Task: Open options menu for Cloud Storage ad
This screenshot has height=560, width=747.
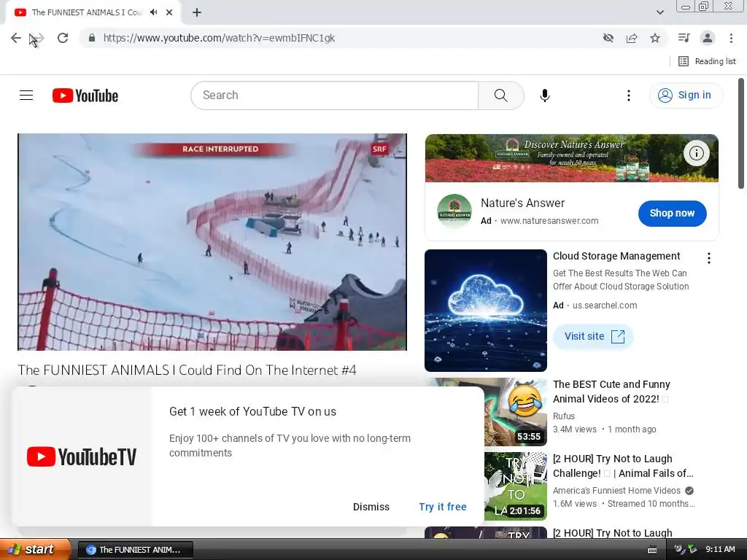Action: coord(709,258)
